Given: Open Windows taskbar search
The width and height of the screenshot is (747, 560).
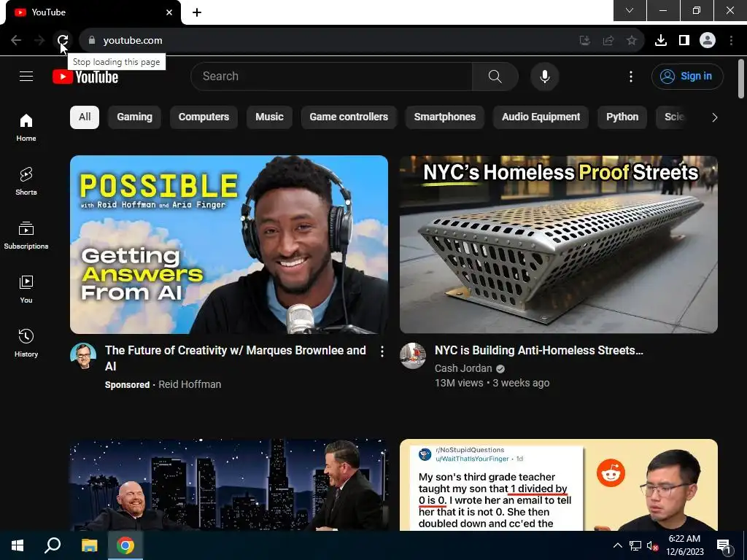Looking at the screenshot, I should [x=53, y=545].
